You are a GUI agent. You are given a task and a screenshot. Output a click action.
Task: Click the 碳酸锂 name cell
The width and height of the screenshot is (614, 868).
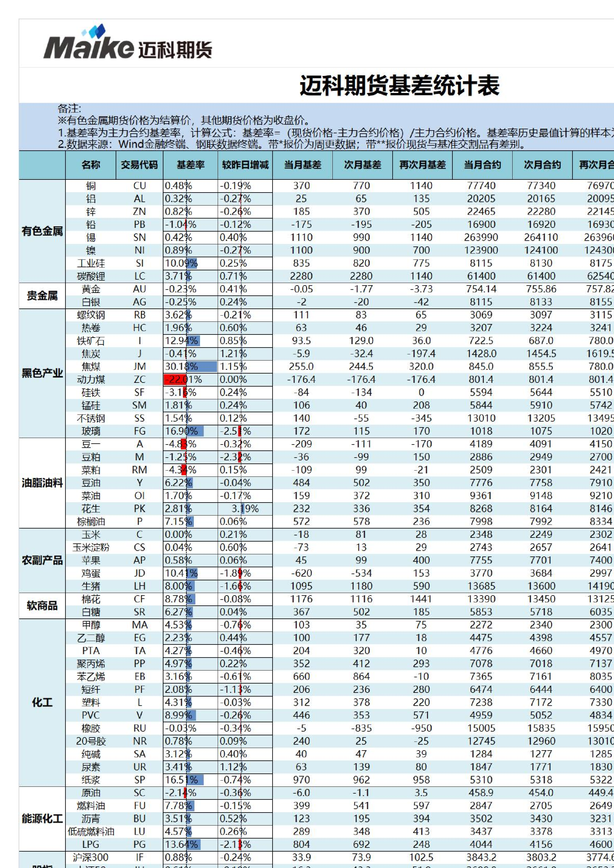click(x=91, y=276)
